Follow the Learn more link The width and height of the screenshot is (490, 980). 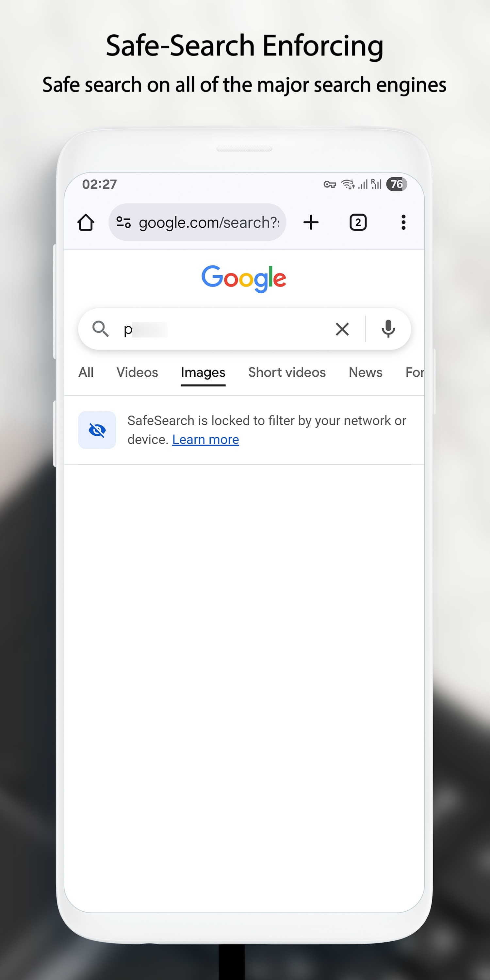[205, 439]
